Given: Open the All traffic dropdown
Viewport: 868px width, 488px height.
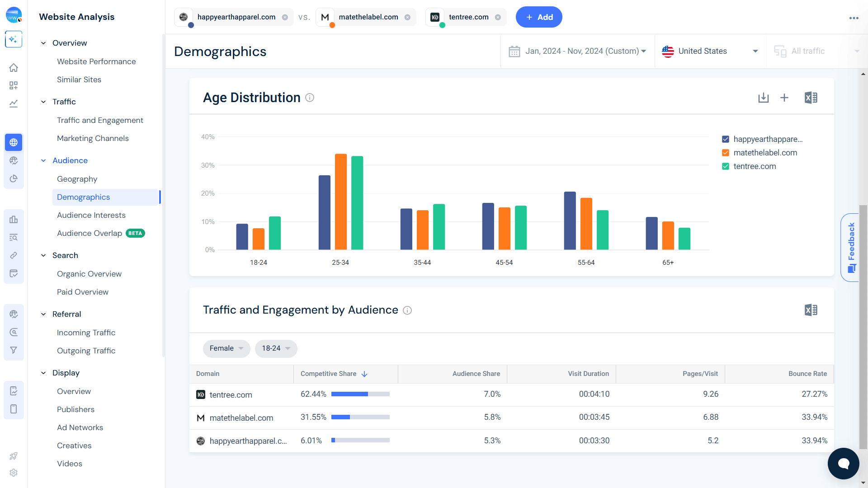Looking at the screenshot, I should (816, 52).
